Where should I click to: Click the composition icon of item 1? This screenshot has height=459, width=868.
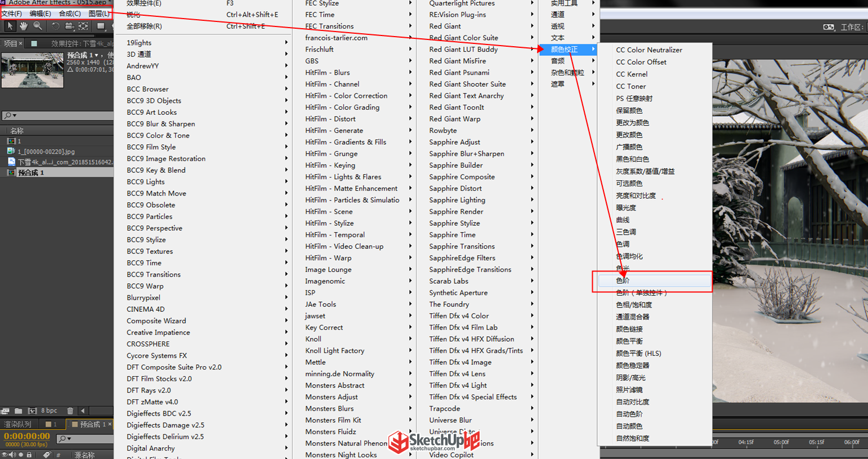[11, 141]
